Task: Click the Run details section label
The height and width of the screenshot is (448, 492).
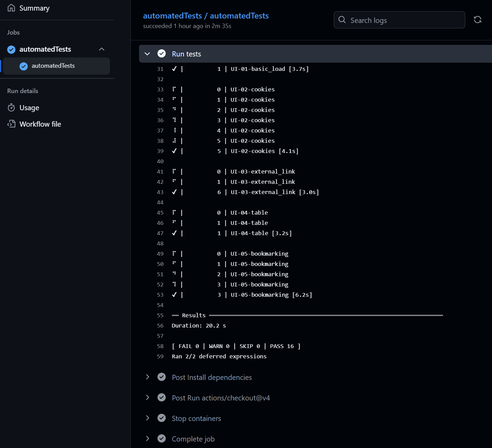Action: pyautogui.click(x=23, y=91)
